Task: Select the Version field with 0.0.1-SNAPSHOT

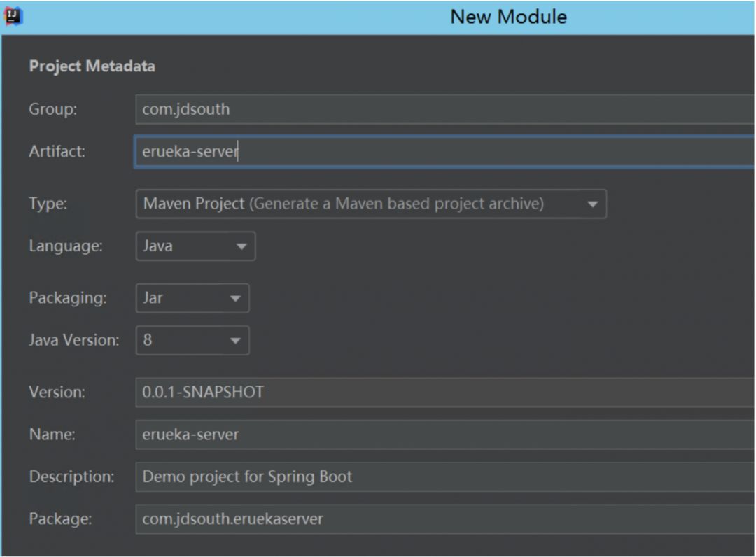Action: [x=441, y=393]
